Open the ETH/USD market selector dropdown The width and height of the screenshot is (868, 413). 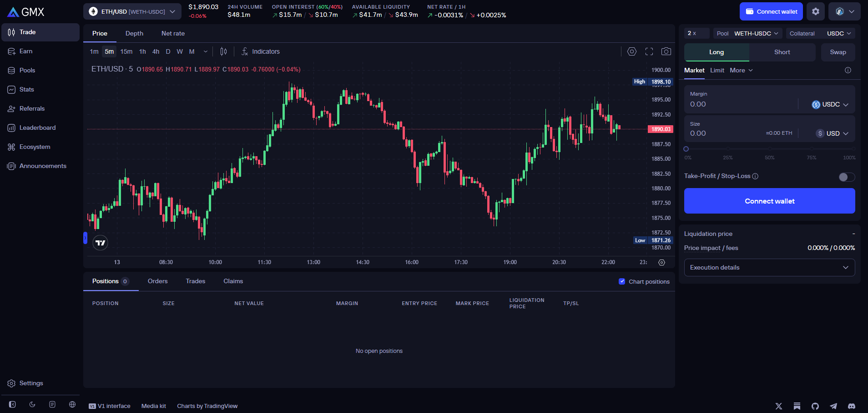[x=132, y=11]
